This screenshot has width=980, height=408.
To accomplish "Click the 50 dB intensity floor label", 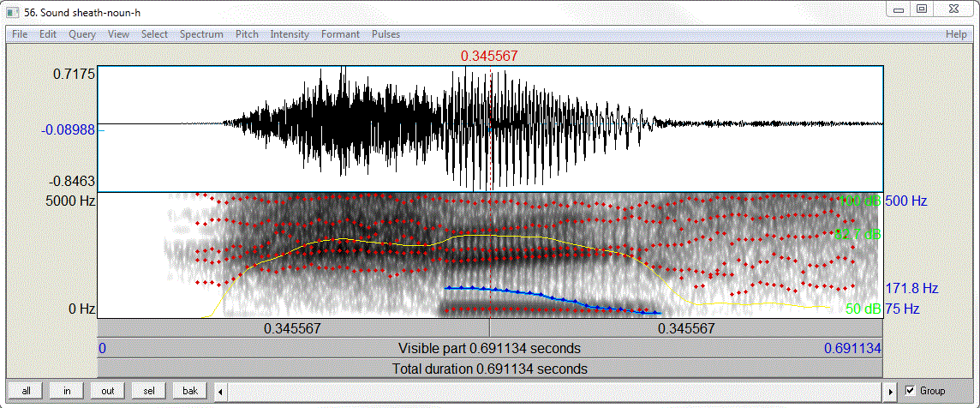I will [x=863, y=309].
